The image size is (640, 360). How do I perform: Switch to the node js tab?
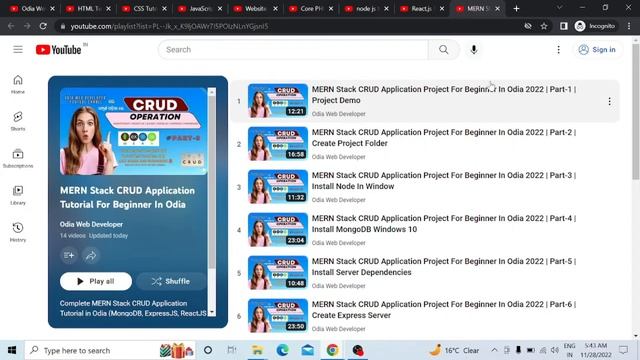367,9
